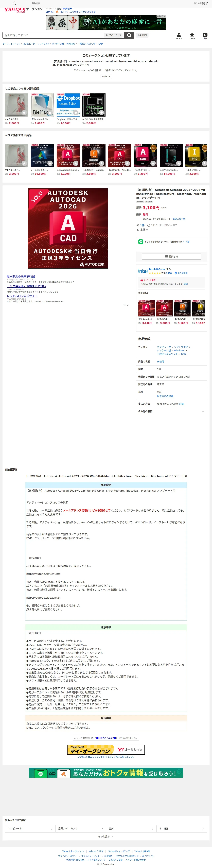
Task: Click the search magnifier button
Action: (x=129, y=35)
